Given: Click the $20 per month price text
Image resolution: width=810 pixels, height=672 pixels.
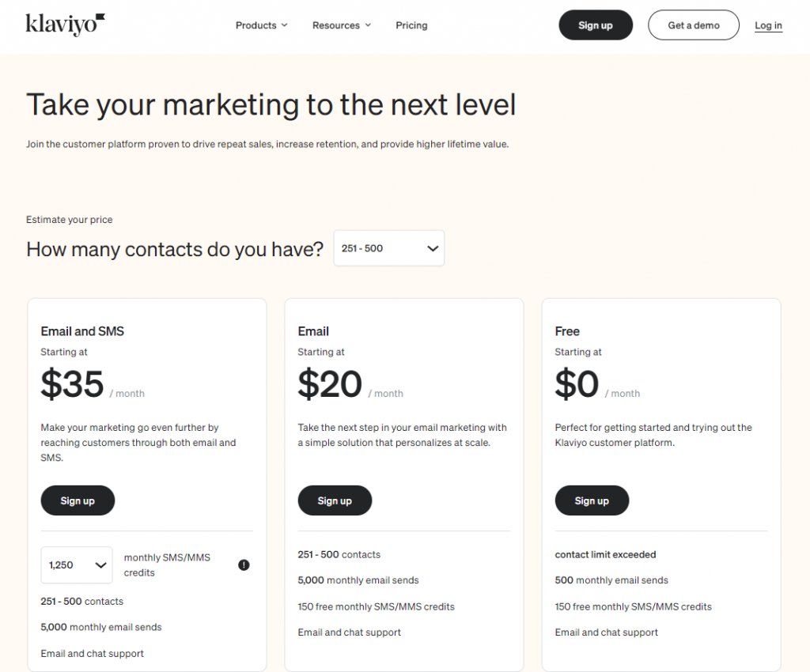Looking at the screenshot, I should pos(350,384).
